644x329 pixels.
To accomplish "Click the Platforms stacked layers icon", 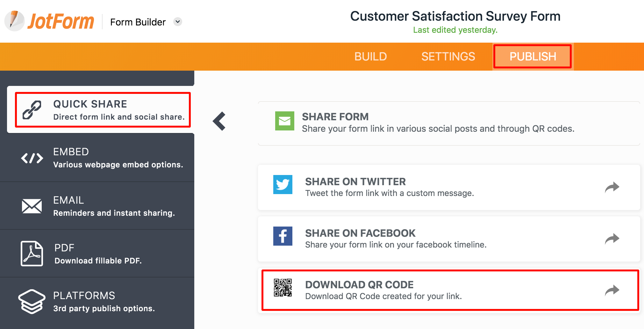I will [x=32, y=302].
